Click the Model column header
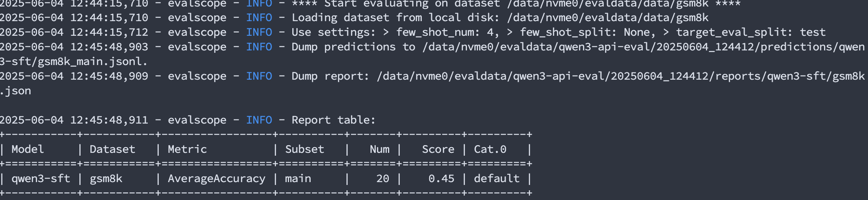868x200 pixels. [x=28, y=149]
